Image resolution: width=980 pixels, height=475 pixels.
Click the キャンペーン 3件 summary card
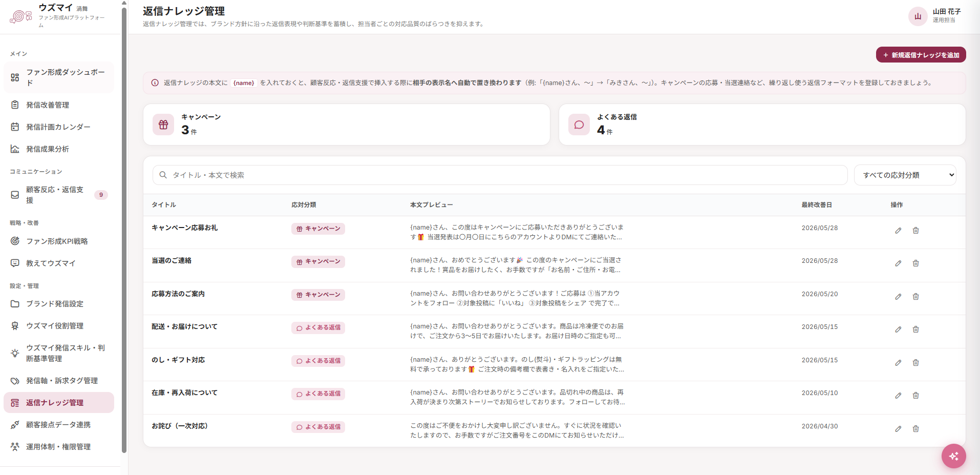[x=347, y=125]
